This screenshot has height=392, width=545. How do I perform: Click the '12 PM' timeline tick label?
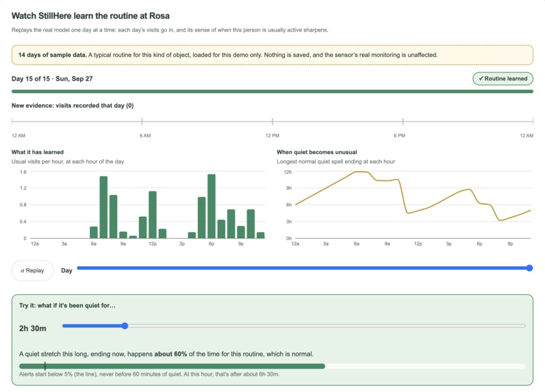tap(272, 135)
